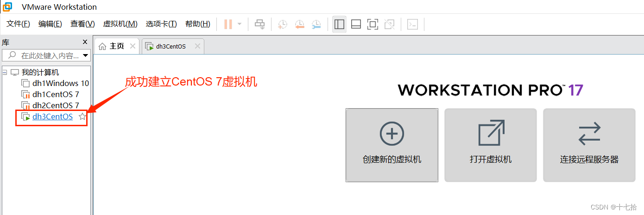Click the home icon on 主页 tab
The image size is (644, 215).
coord(102,46)
